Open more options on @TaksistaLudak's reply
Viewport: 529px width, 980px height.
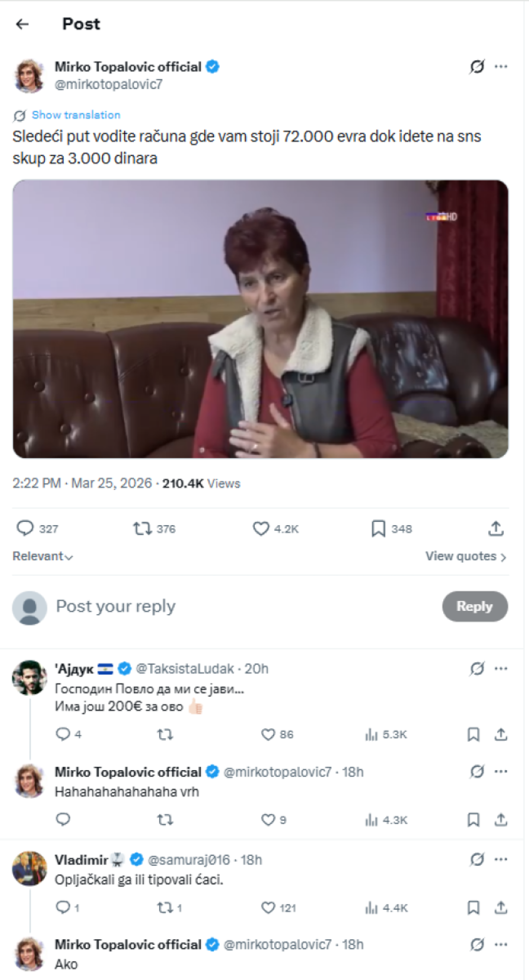[501, 668]
